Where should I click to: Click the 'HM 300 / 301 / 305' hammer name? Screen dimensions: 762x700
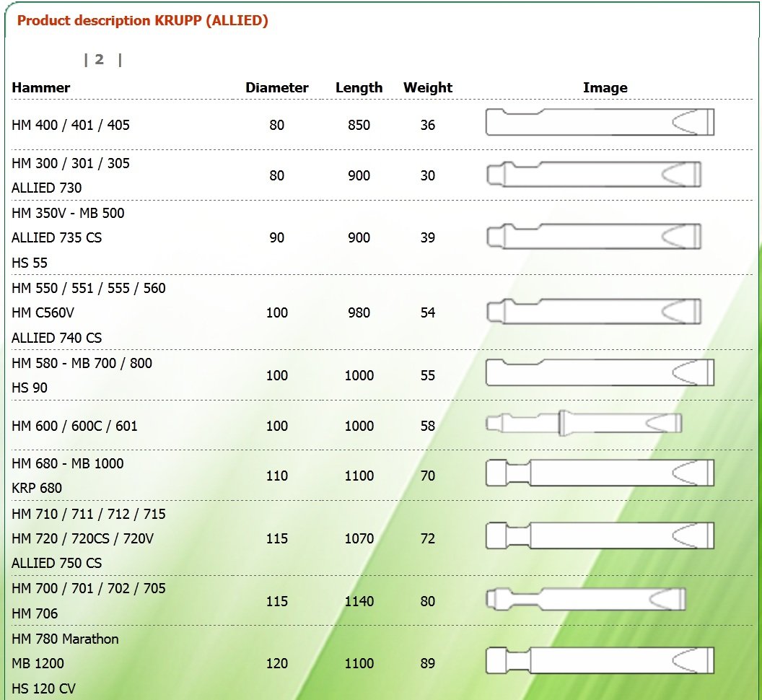pyautogui.click(x=71, y=163)
